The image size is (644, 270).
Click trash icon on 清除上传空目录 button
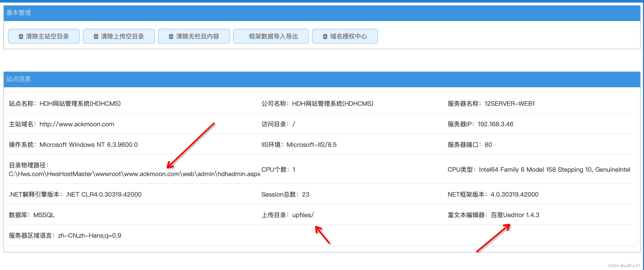pos(96,36)
